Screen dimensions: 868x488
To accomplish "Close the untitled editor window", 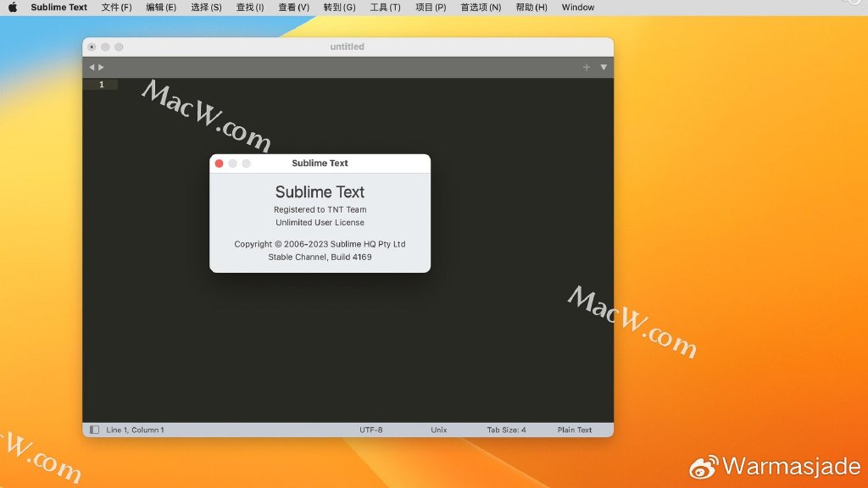I will click(x=92, y=47).
